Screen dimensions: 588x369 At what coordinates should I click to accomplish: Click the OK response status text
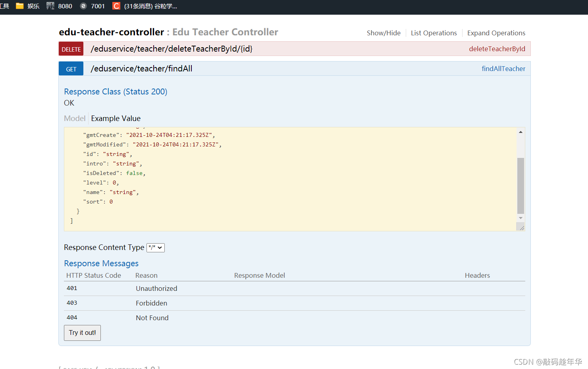[x=69, y=103]
